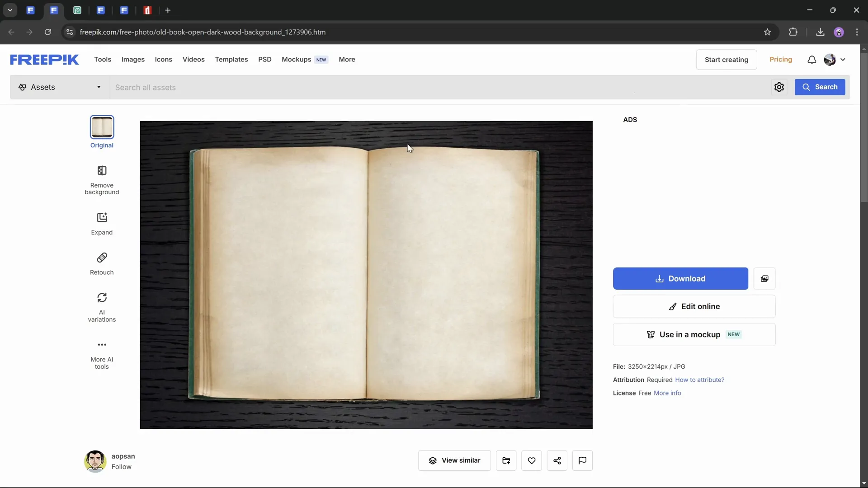Open the Images menu
The height and width of the screenshot is (488, 868).
(133, 60)
